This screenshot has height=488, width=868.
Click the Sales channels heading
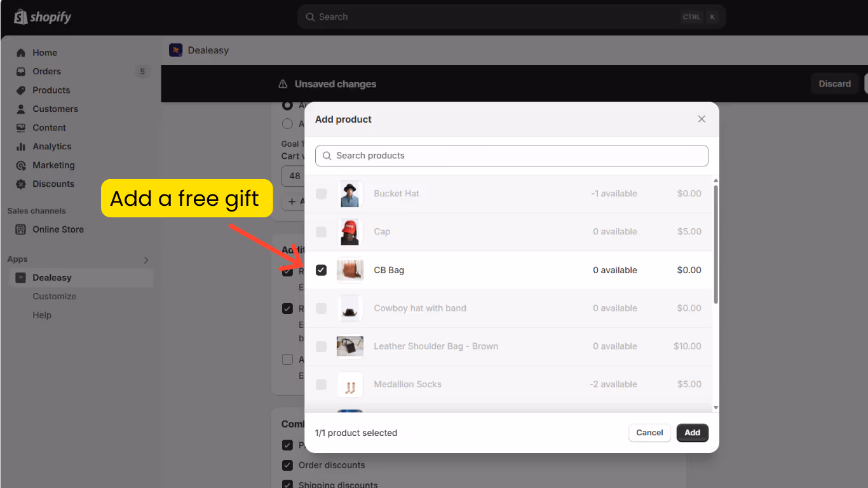(37, 211)
